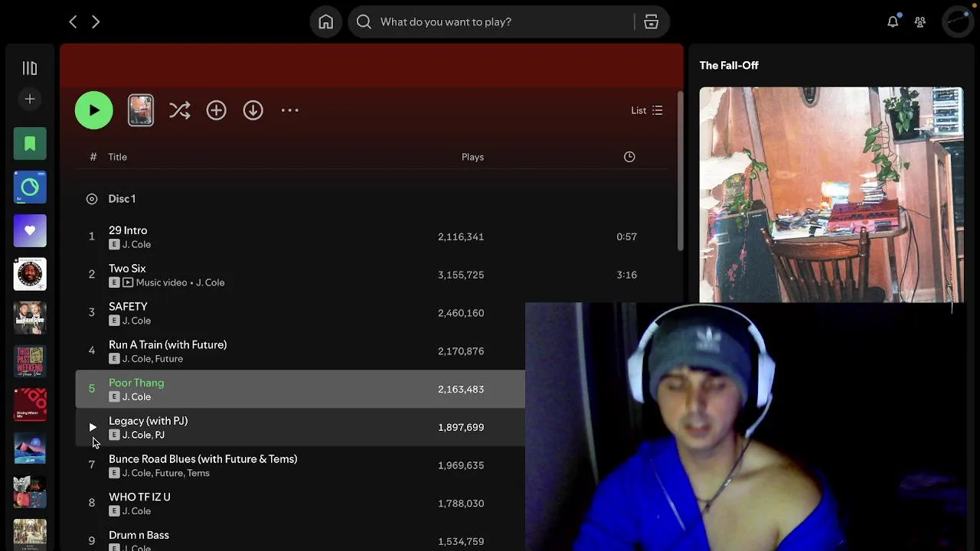The width and height of the screenshot is (980, 551).
Task: Create a playlist with plus icon
Action: 30,99
